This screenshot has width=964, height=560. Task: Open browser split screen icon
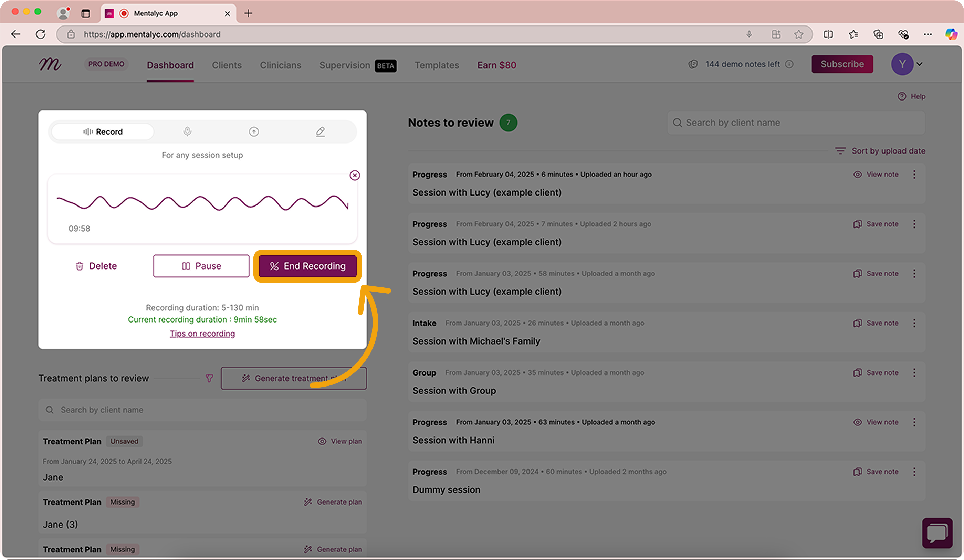point(828,34)
